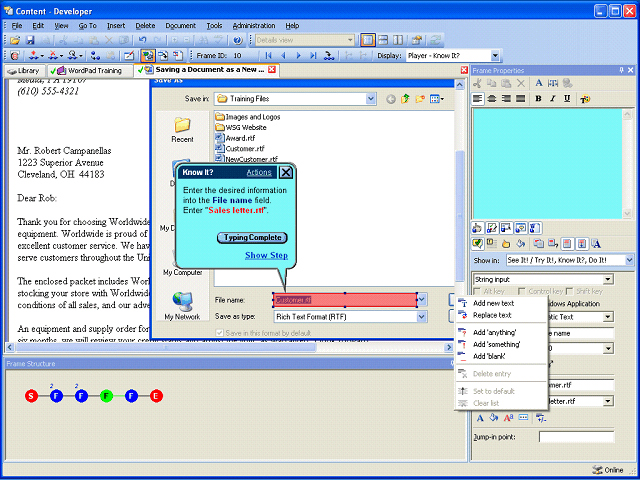Screen dimensions: 640x480
Task: Open the String input action type dropdown
Action: coord(608,280)
